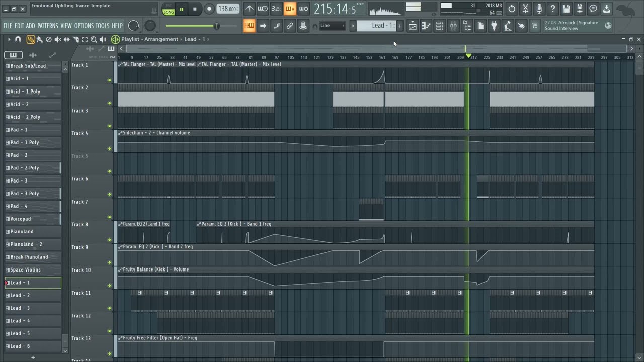Image resolution: width=644 pixels, height=362 pixels.
Task: Toggle the playlist snap magnet icon
Action: [x=18, y=39]
